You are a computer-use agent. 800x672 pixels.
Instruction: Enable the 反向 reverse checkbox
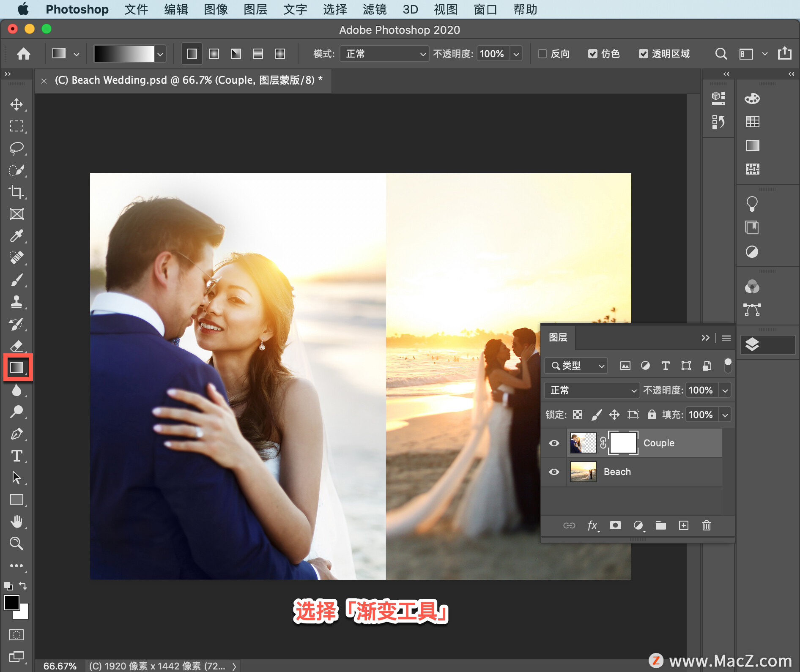542,54
